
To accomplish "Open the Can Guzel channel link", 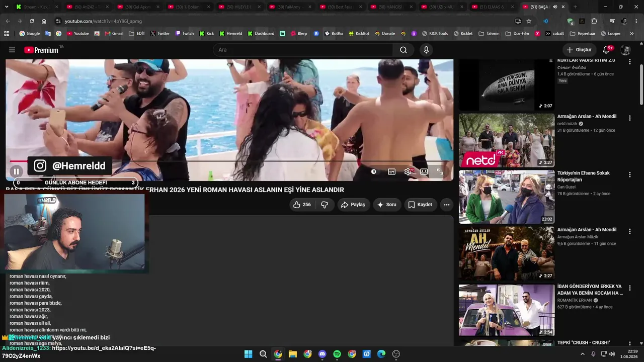I will [x=567, y=187].
